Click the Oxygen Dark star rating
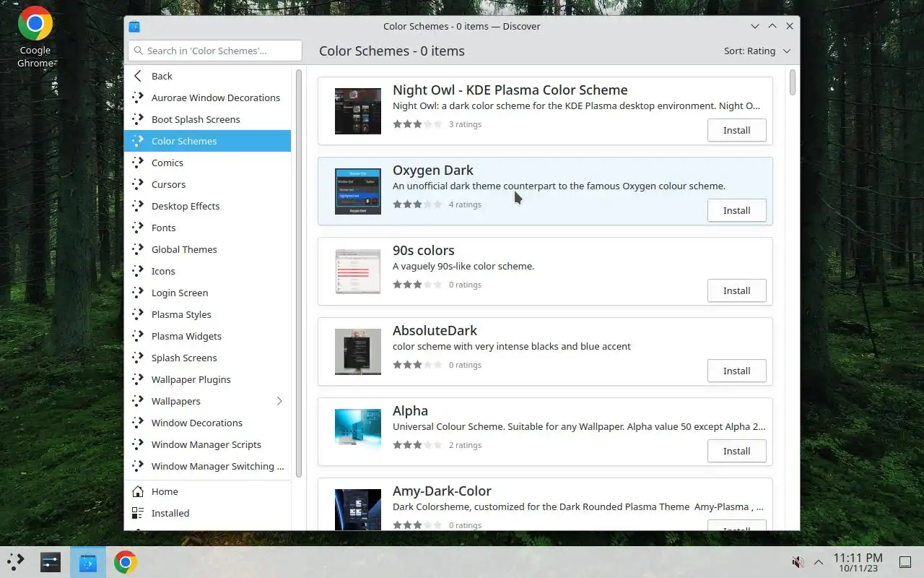The width and height of the screenshot is (924, 578). 417,204
